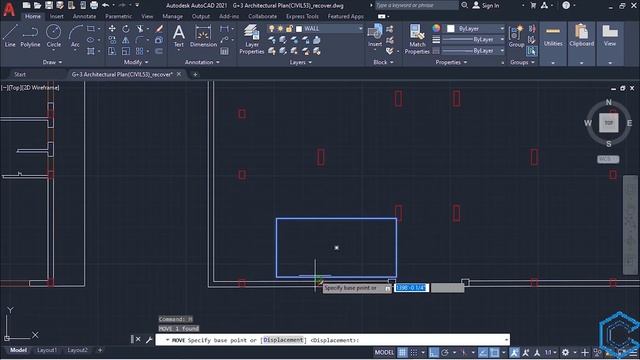Expand the Groups panel
This screenshot has height=360, width=640.
coord(522,62)
